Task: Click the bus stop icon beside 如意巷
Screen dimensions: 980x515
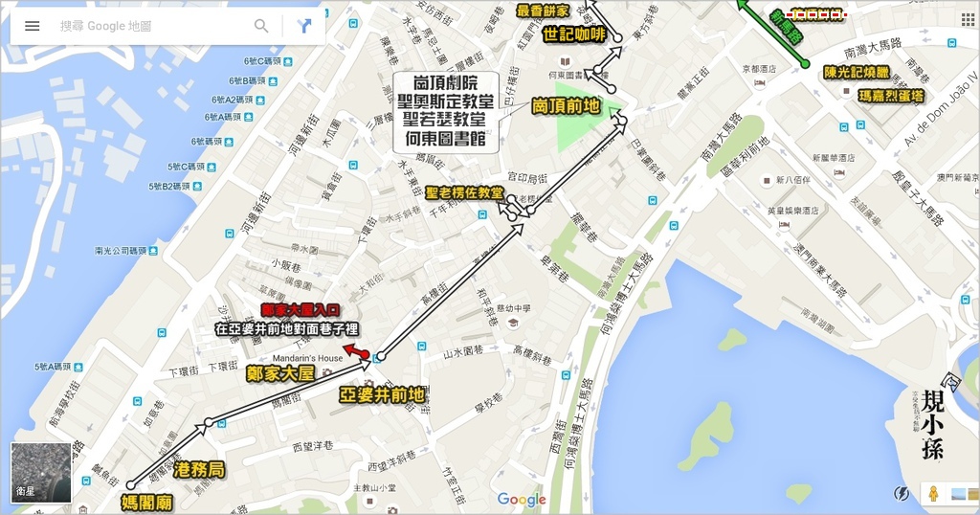Action: click(138, 401)
